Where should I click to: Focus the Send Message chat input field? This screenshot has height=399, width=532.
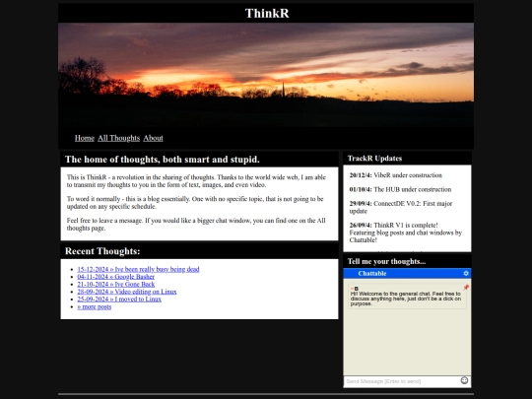402,381
